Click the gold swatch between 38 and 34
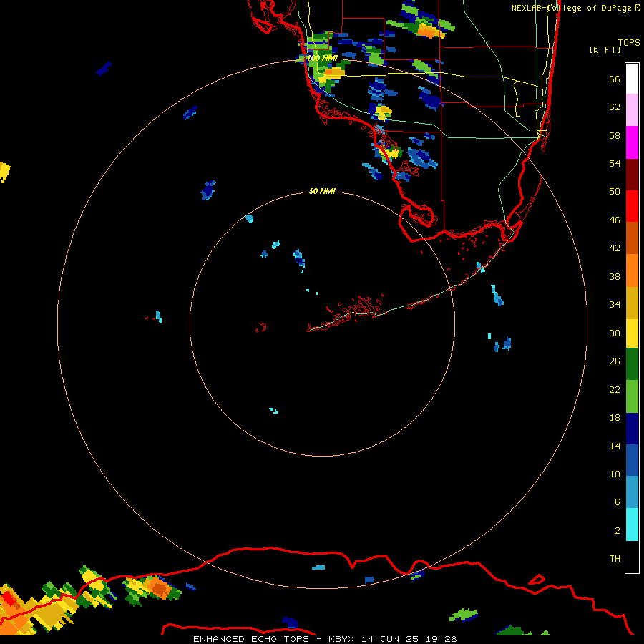Image resolution: width=644 pixels, height=644 pixels. tap(632, 303)
